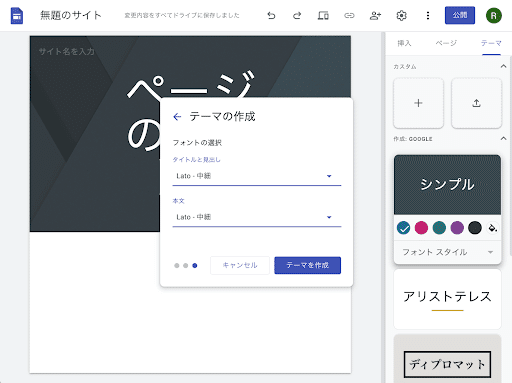Open the Google Sites home logo

click(x=17, y=16)
